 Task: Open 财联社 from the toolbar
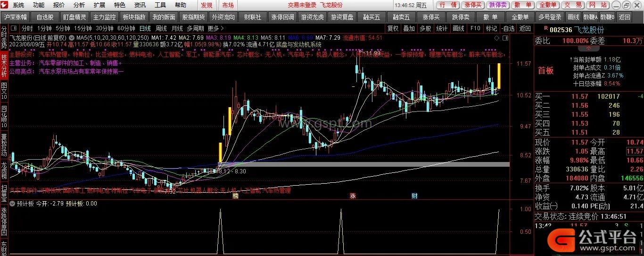click(x=253, y=17)
